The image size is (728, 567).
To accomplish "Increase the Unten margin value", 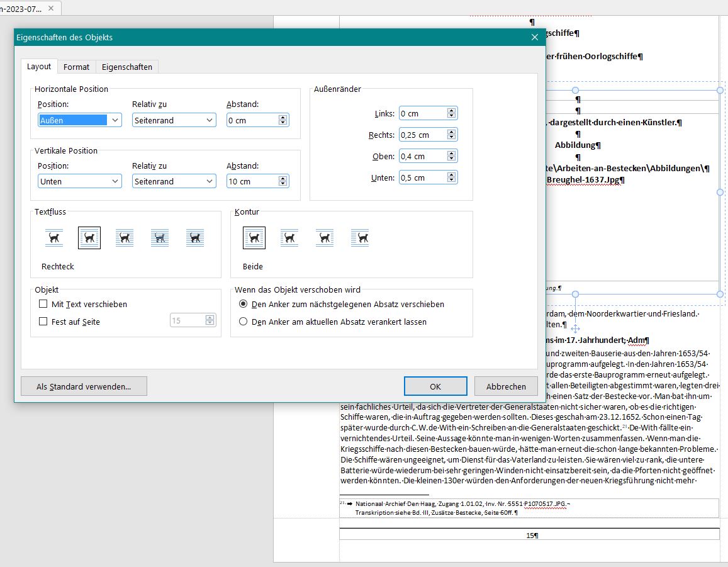I will pyautogui.click(x=451, y=174).
